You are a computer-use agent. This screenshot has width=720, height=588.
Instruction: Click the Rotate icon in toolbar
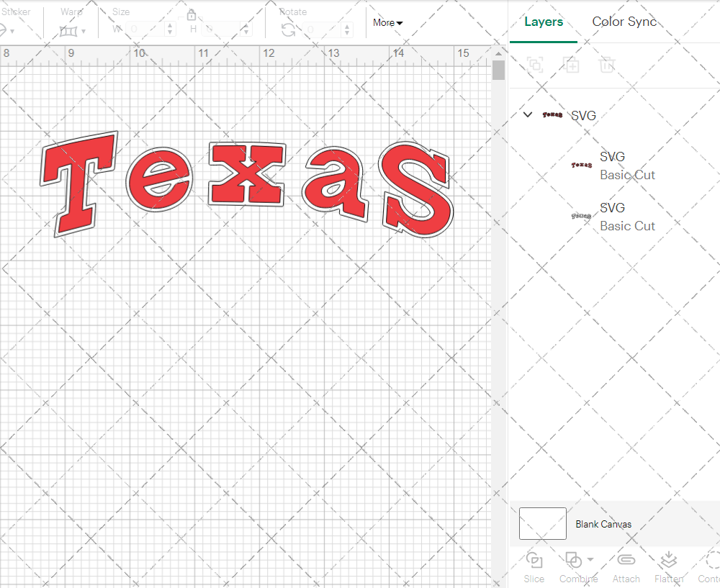tap(288, 30)
